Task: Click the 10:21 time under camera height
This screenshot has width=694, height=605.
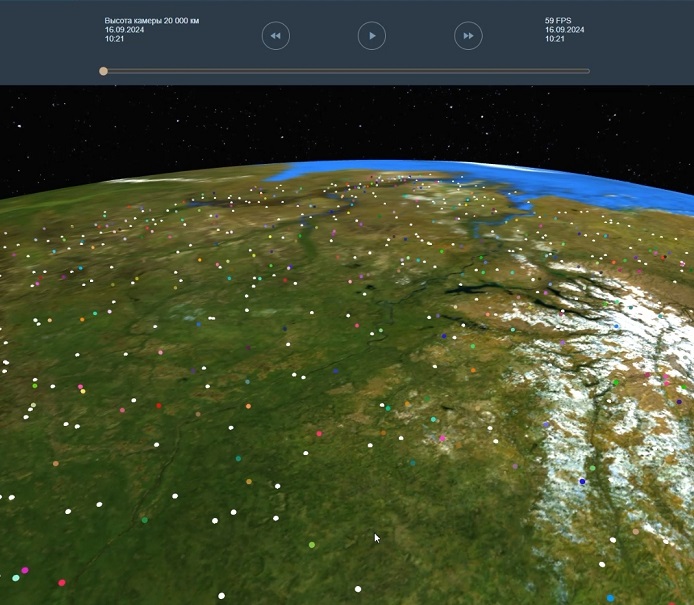Action: point(114,39)
